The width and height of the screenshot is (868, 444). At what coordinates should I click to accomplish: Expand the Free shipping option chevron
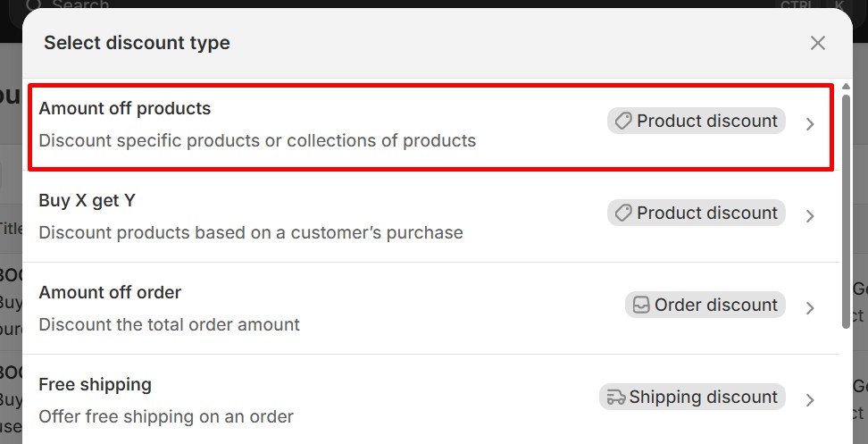pos(810,400)
